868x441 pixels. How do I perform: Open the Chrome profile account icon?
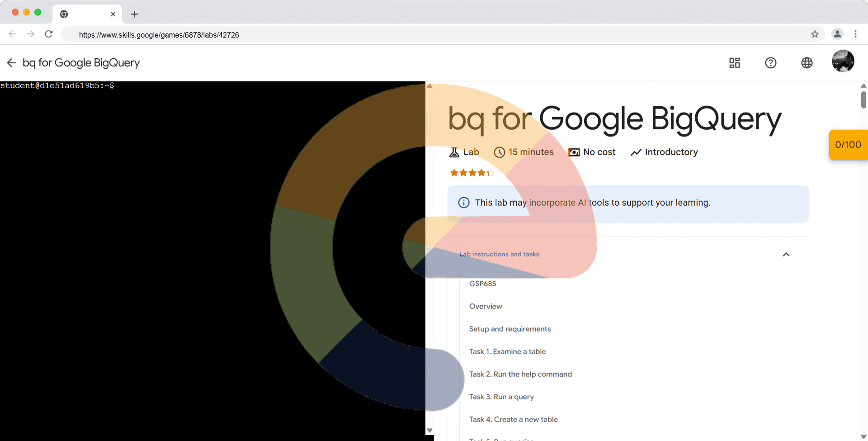(837, 34)
